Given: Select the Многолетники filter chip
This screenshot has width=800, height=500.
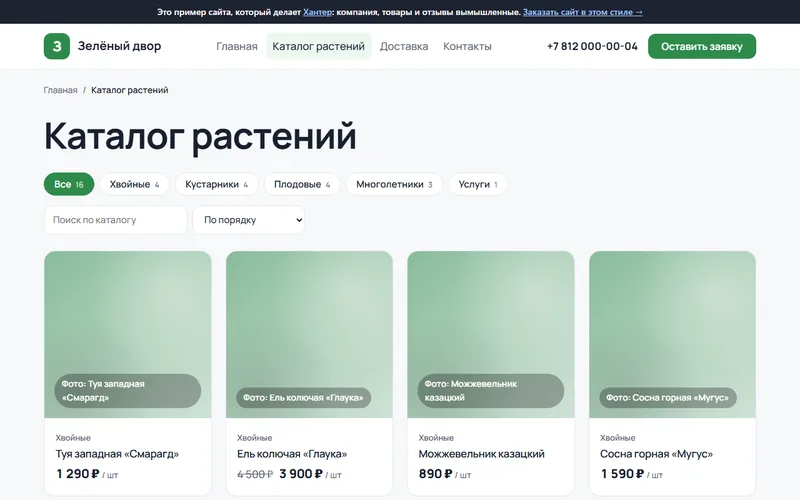Looking at the screenshot, I should (394, 184).
